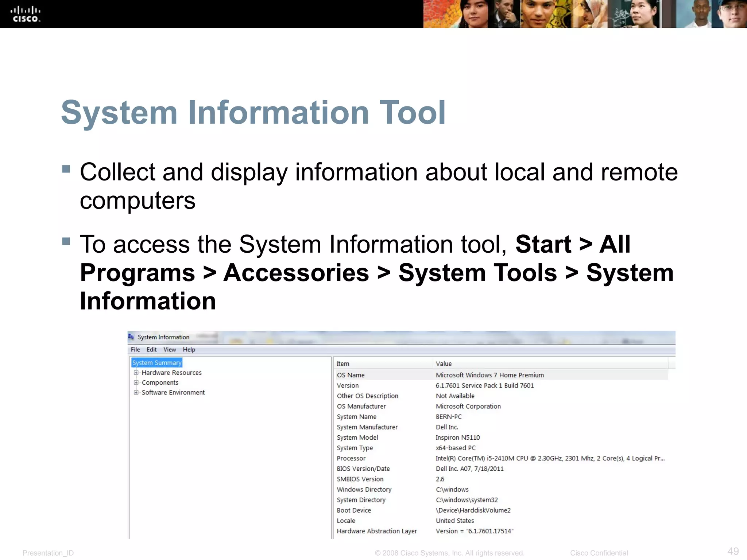The height and width of the screenshot is (560, 747).
Task: Open the Help menu
Action: pyautogui.click(x=189, y=349)
